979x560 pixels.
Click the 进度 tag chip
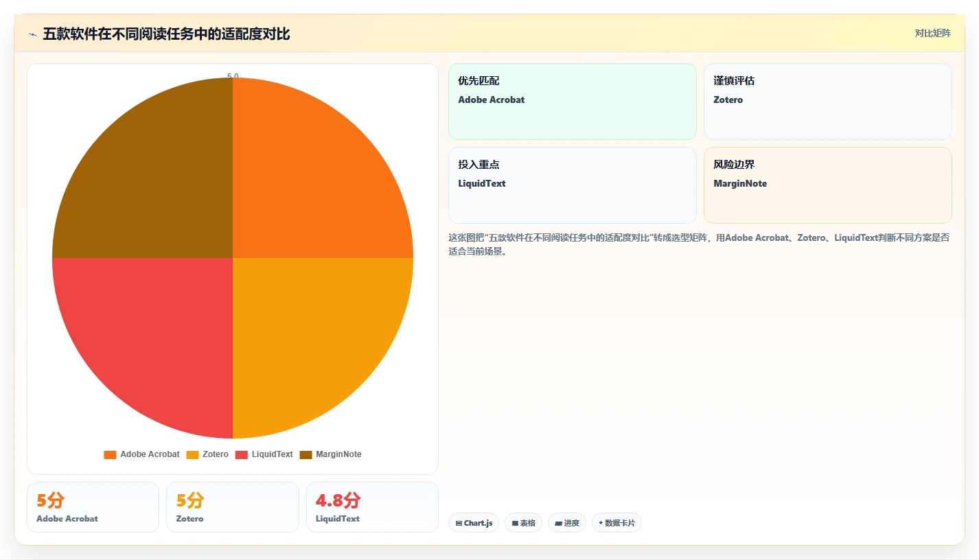click(567, 523)
